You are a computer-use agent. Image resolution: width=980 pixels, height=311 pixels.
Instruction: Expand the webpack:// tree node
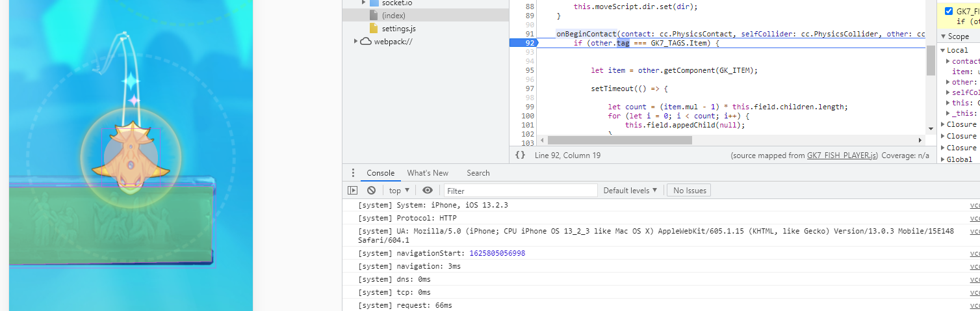355,42
